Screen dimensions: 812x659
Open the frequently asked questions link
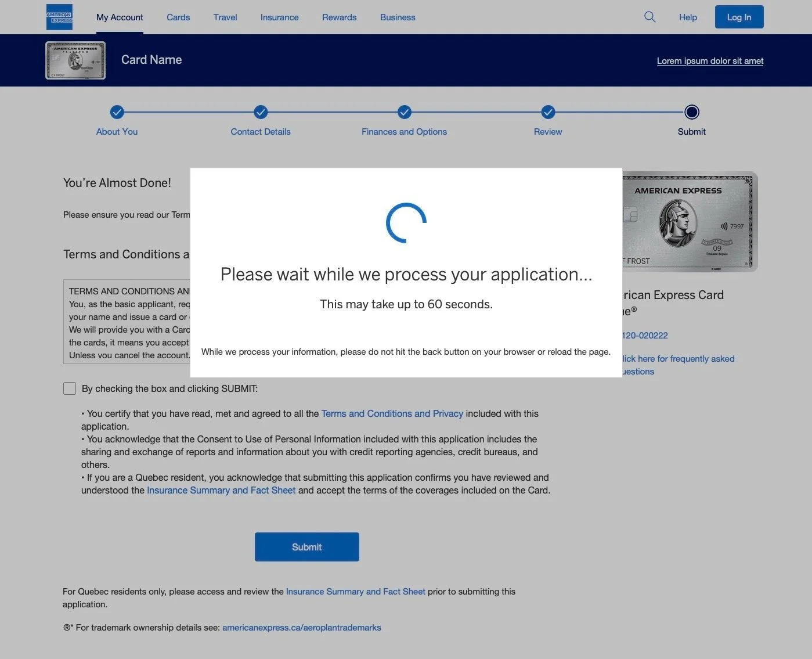pyautogui.click(x=678, y=365)
